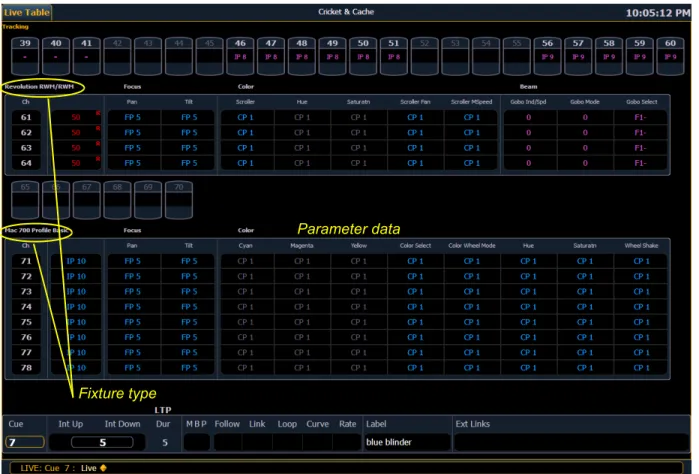699x474 pixels.
Task: Click the M B P cell
Action: (x=197, y=442)
